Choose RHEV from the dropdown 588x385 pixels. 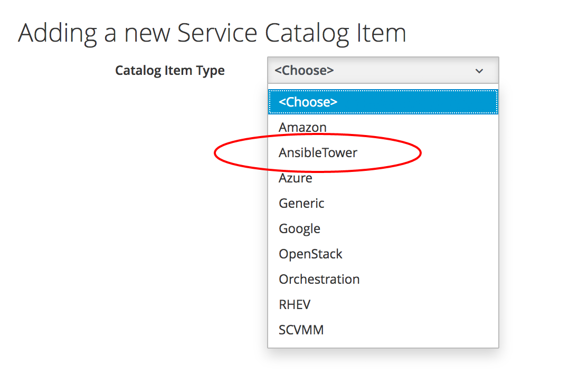pyautogui.click(x=295, y=305)
